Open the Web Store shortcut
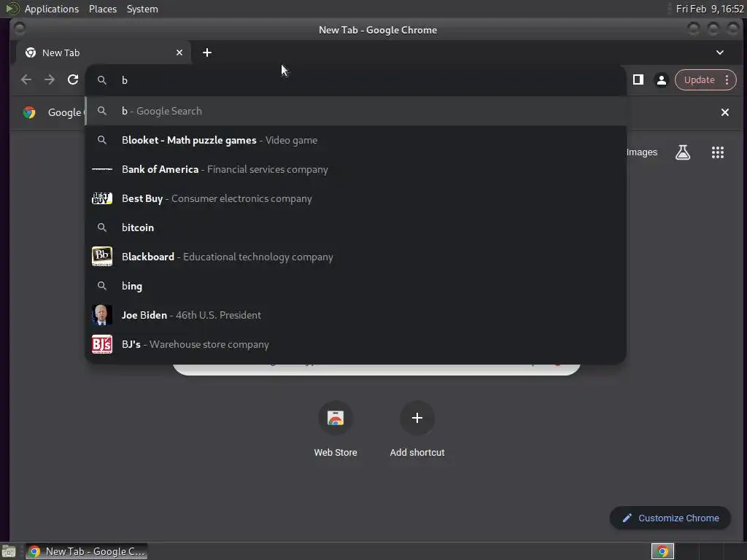 pyautogui.click(x=336, y=429)
